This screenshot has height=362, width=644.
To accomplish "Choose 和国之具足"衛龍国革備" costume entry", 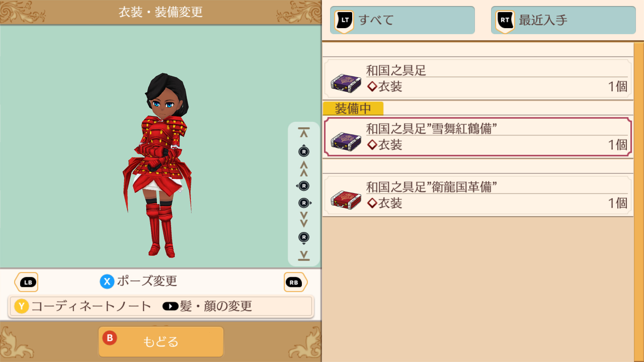I will [478, 195].
